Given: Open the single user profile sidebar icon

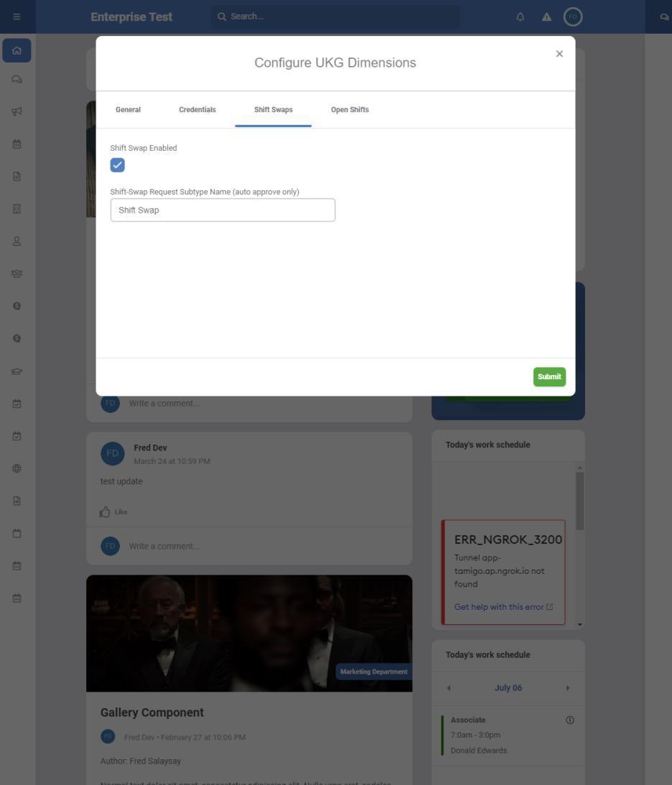Looking at the screenshot, I should point(17,241).
